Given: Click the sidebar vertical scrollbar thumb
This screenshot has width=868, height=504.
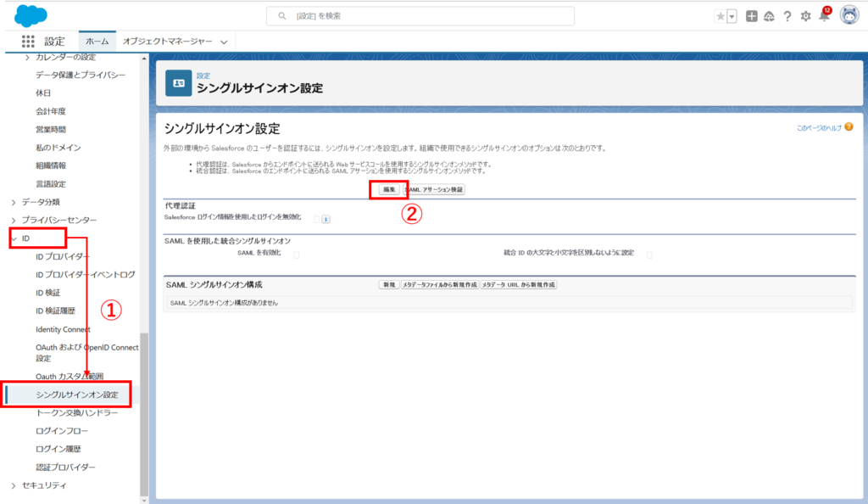Looking at the screenshot, I should click(x=144, y=414).
